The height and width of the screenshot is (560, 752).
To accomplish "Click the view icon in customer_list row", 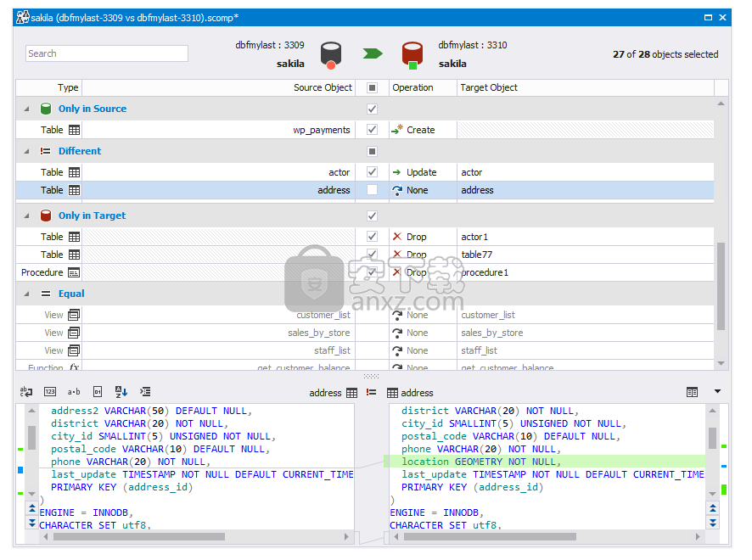I will point(74,315).
